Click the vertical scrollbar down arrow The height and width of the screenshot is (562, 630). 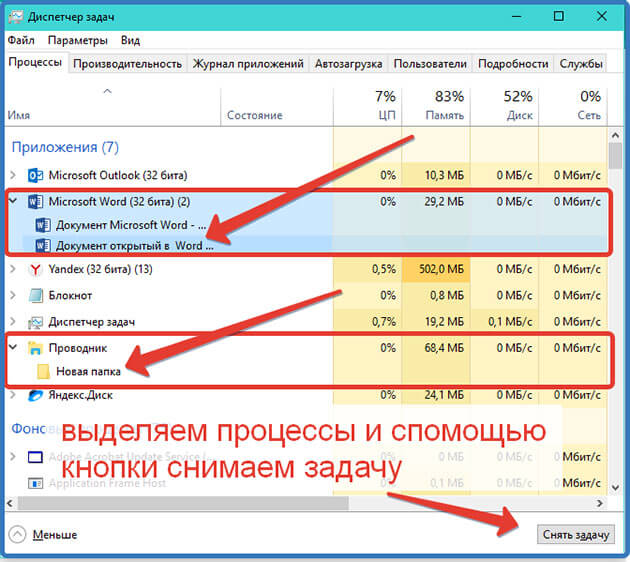(x=616, y=488)
